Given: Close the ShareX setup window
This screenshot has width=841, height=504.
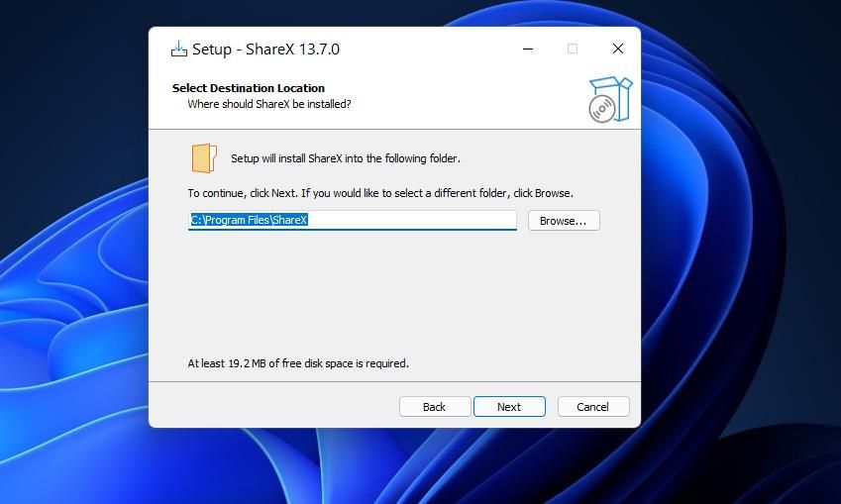Looking at the screenshot, I should pos(618,49).
